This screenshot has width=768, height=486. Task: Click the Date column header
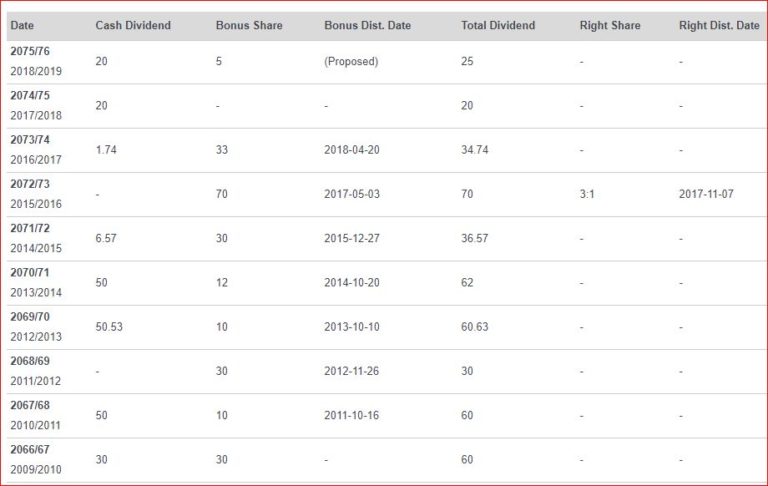22,25
